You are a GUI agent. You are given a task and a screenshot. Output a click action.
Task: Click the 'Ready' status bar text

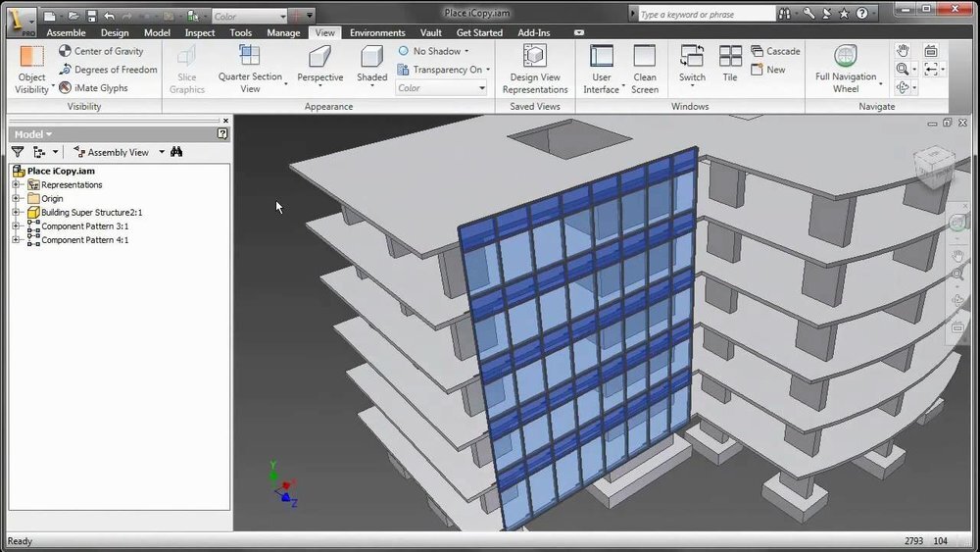click(x=20, y=541)
